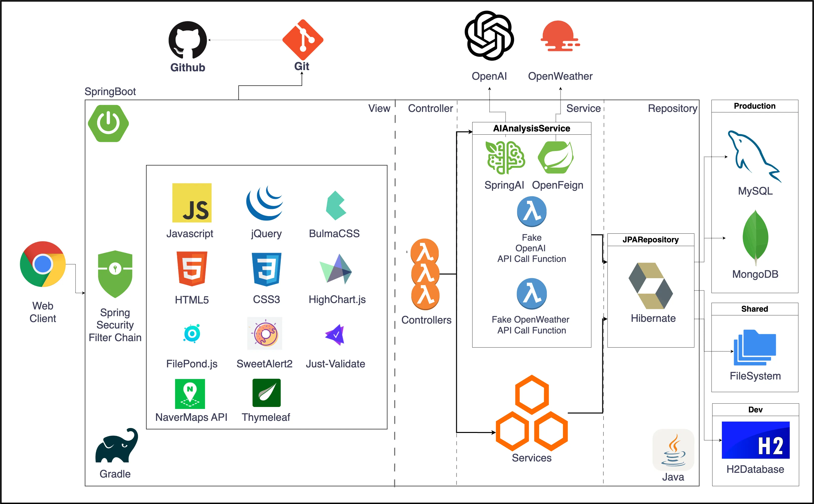Select the Thymeleaf leaf icon
The height and width of the screenshot is (504, 814).
[x=266, y=393]
